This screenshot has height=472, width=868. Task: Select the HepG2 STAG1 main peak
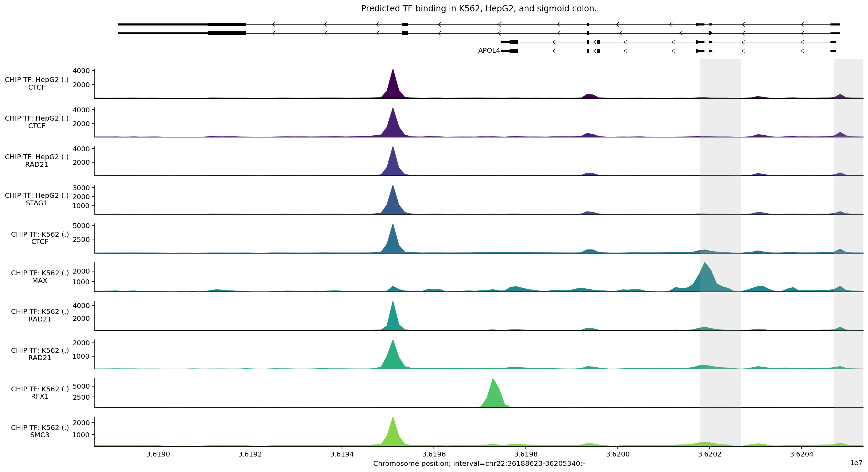(x=393, y=203)
